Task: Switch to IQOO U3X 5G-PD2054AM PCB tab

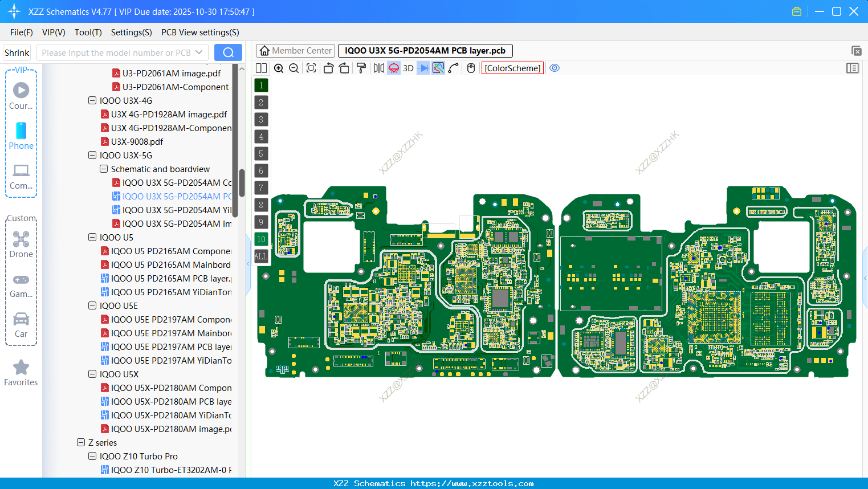Action: (425, 50)
